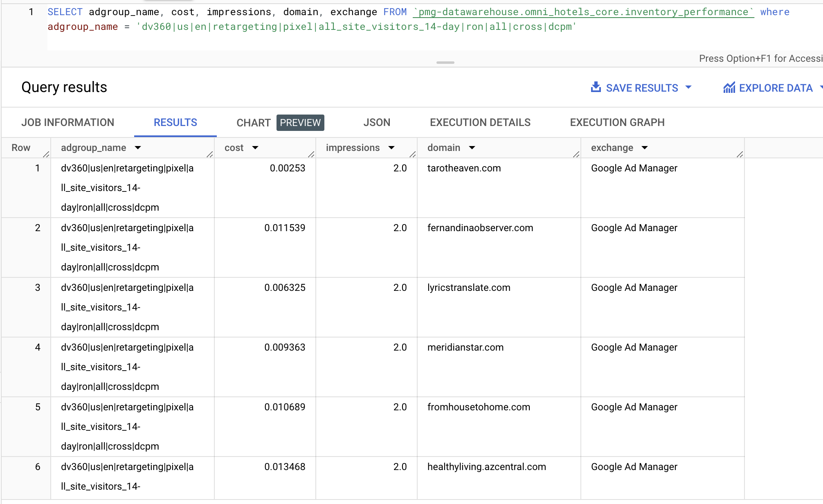Click the Save Results download icon
The width and height of the screenshot is (823, 504).
tap(596, 87)
